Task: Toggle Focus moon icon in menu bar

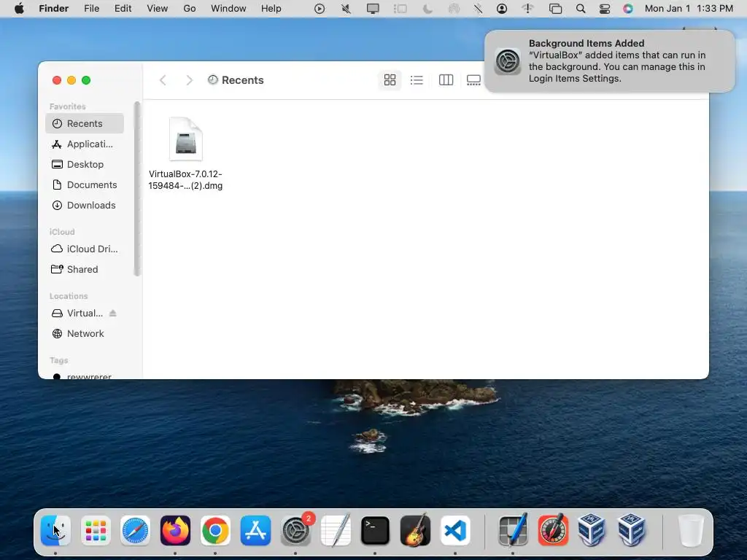Action: point(427,9)
